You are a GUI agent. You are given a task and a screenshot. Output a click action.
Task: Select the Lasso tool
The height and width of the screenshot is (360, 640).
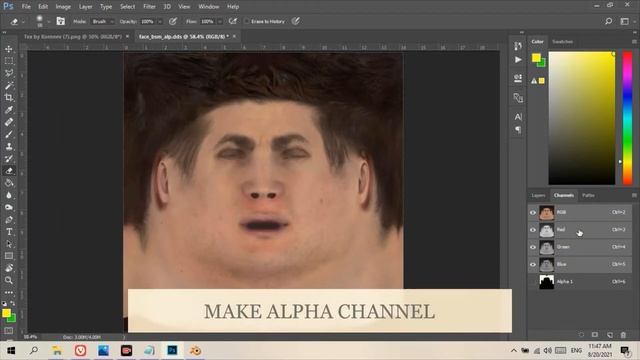pos(9,73)
